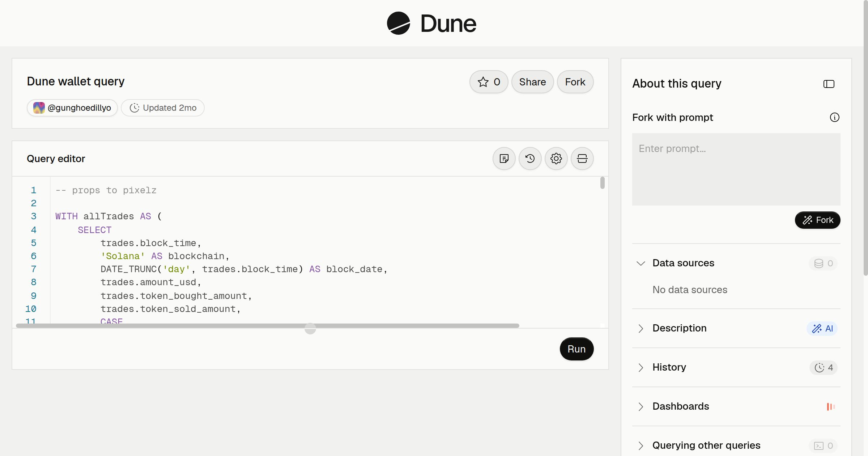Click the editor horizontal scrollbar
This screenshot has width=868, height=456.
(x=268, y=326)
